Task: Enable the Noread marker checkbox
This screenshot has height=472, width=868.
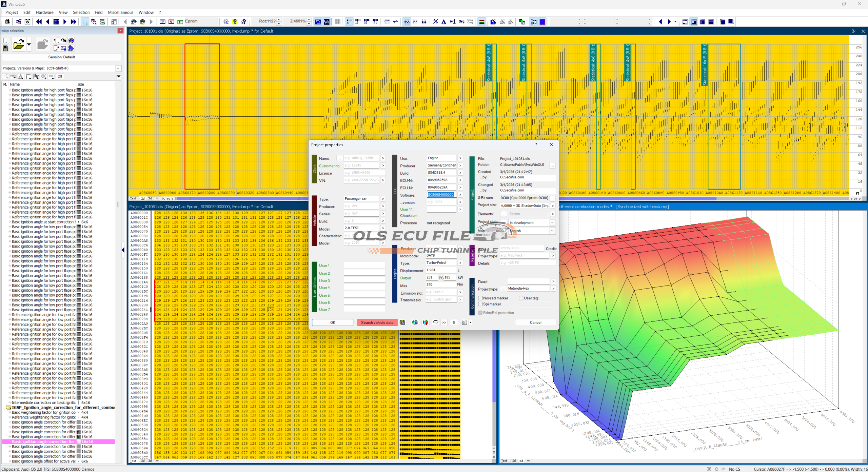Action: coord(480,298)
